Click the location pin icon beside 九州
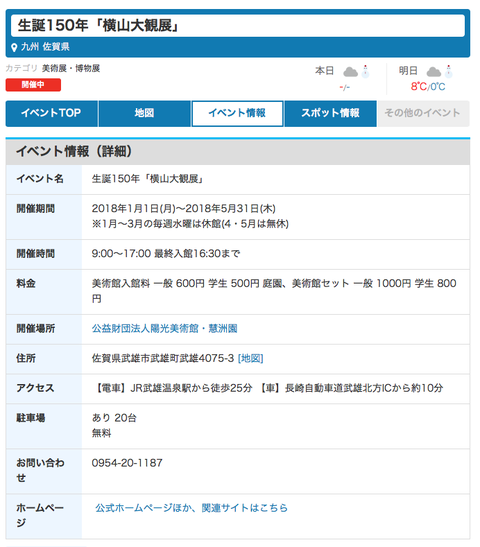Image resolution: width=480 pixels, height=547 pixels. pos(14,47)
